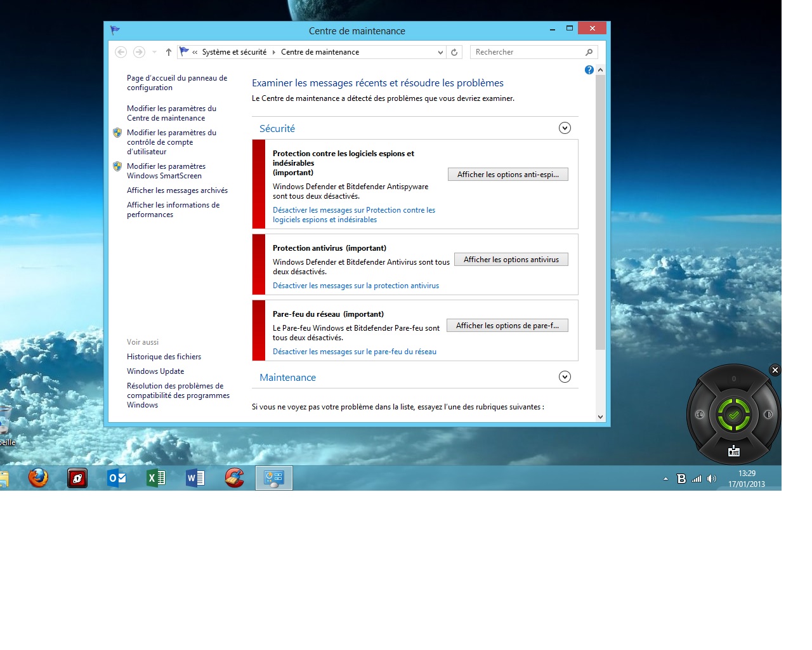Open the blue help question mark icon
Viewport: 812px width, 650px height.
[589, 70]
